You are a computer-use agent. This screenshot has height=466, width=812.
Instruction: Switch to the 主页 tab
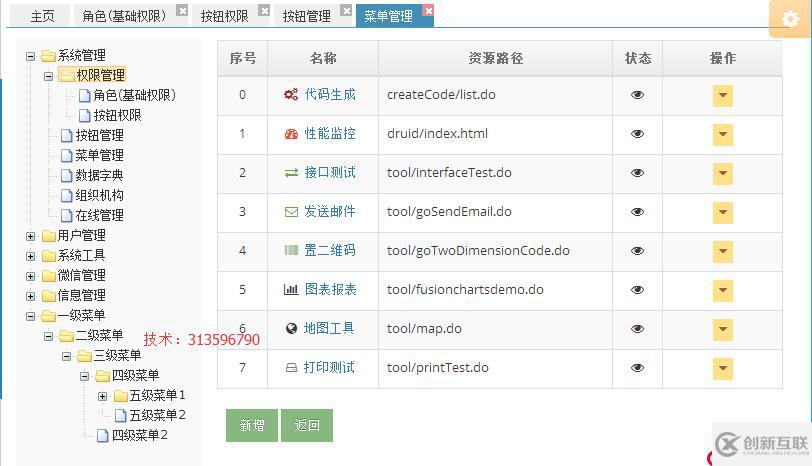point(42,16)
